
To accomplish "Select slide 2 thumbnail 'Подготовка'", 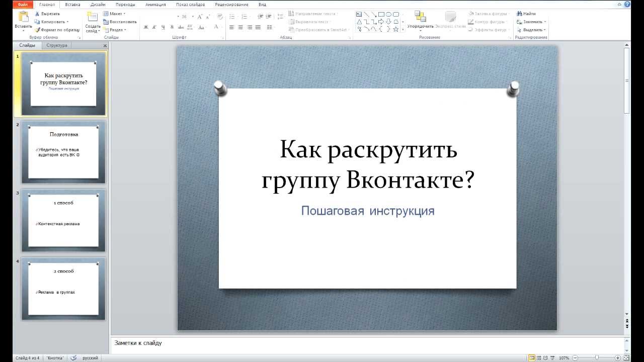I will 63,152.
